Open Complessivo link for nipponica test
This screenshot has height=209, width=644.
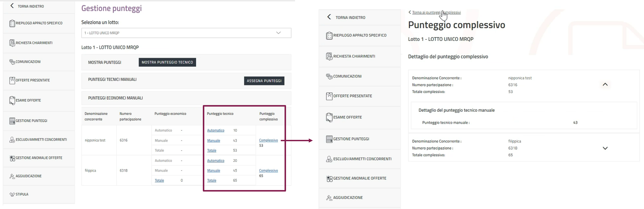(x=268, y=140)
